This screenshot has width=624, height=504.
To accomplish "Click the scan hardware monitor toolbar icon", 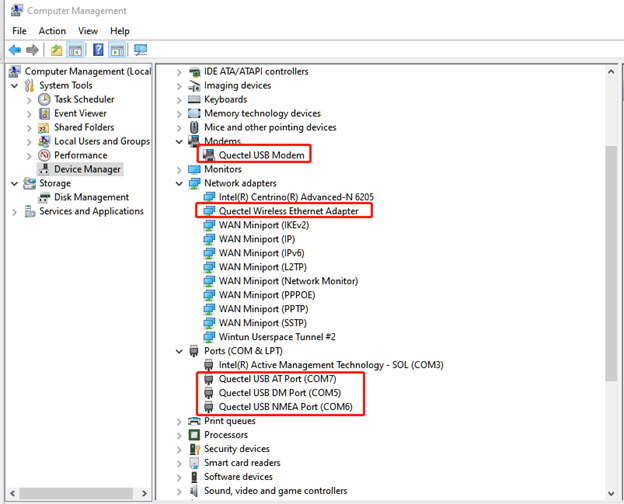I will (x=140, y=50).
